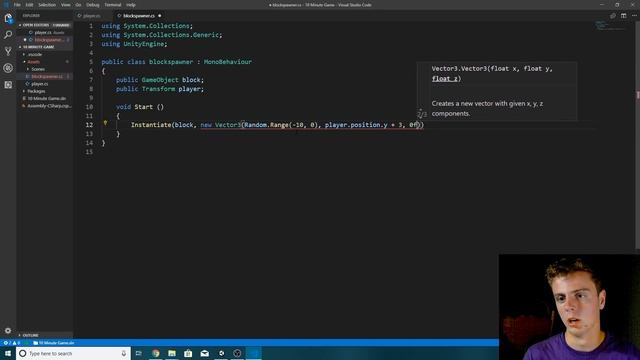Open the Search view in activity bar

8,35
